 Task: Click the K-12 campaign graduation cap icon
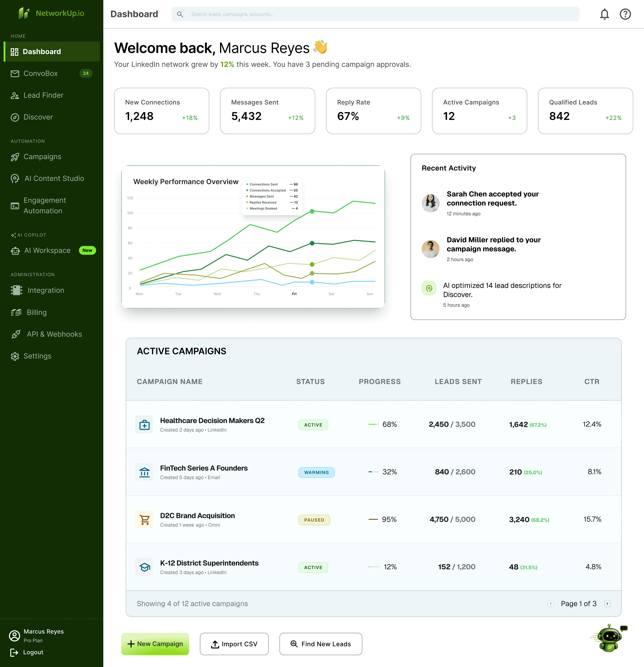[145, 567]
